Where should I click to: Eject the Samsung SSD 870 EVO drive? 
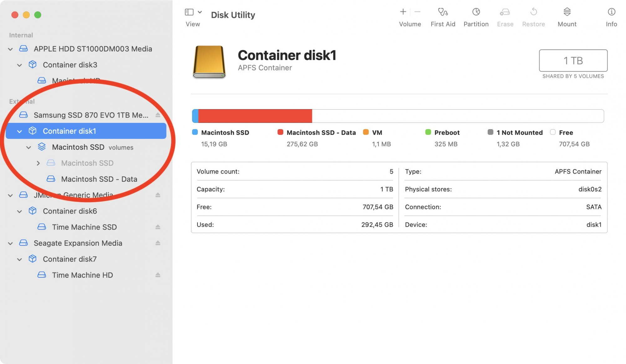click(158, 115)
